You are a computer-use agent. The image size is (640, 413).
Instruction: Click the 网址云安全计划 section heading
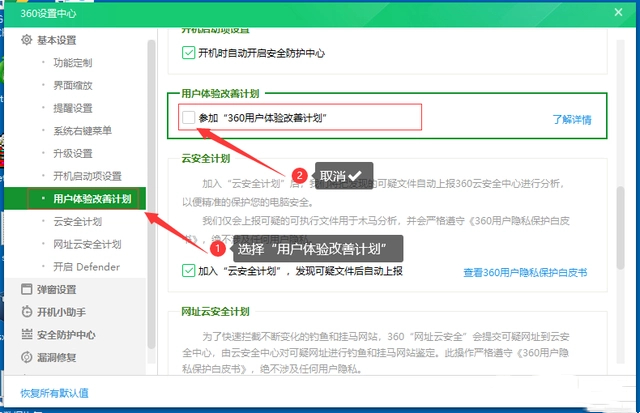pos(215,311)
